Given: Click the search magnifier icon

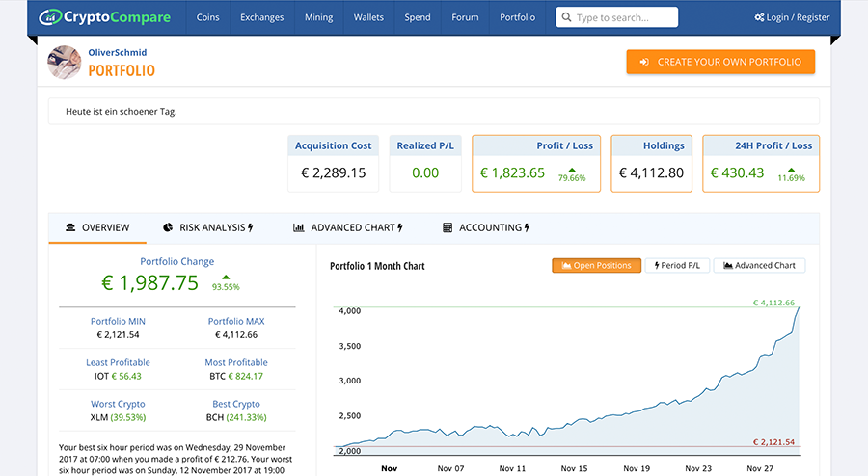Looking at the screenshot, I should (566, 17).
